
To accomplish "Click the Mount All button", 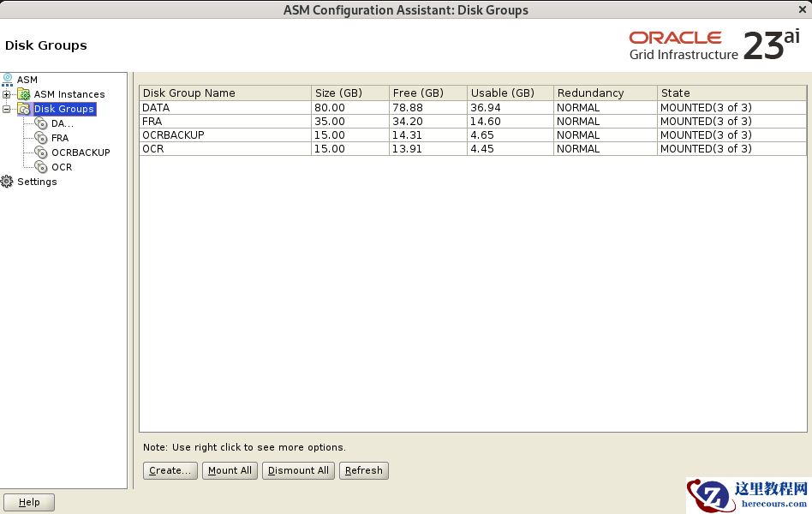I will (230, 470).
